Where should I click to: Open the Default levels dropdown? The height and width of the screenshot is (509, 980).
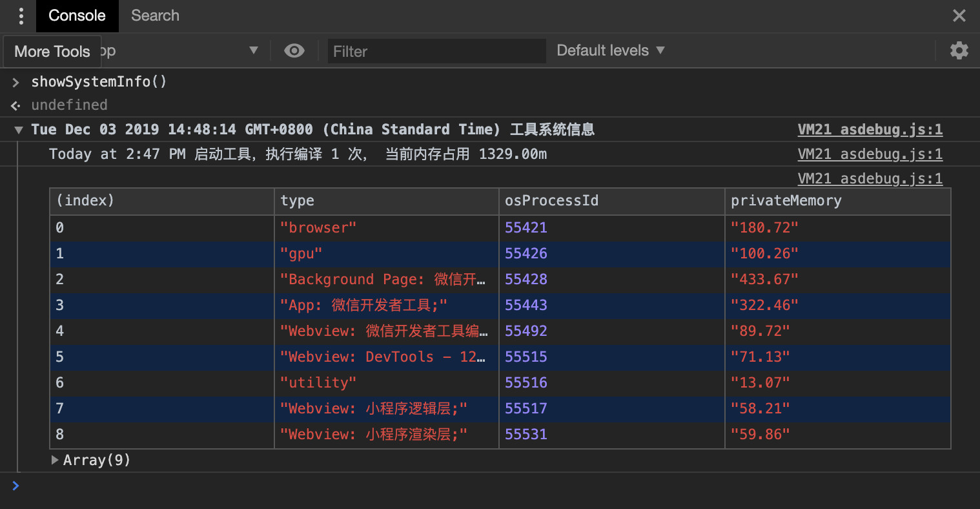click(x=610, y=50)
